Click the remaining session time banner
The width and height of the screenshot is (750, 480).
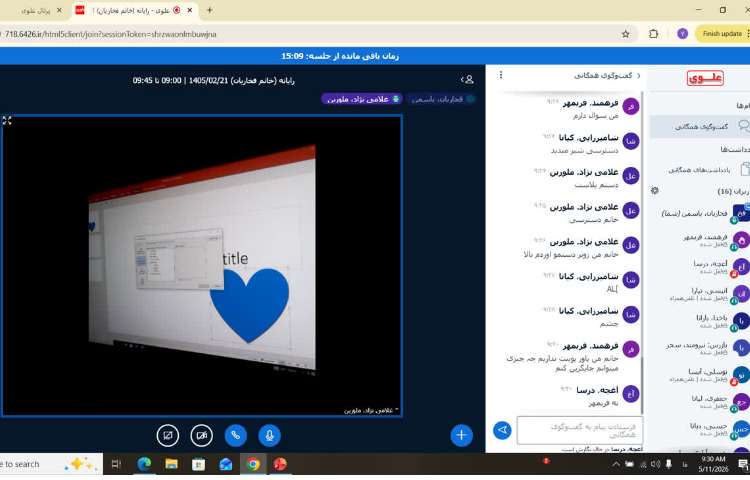[340, 56]
